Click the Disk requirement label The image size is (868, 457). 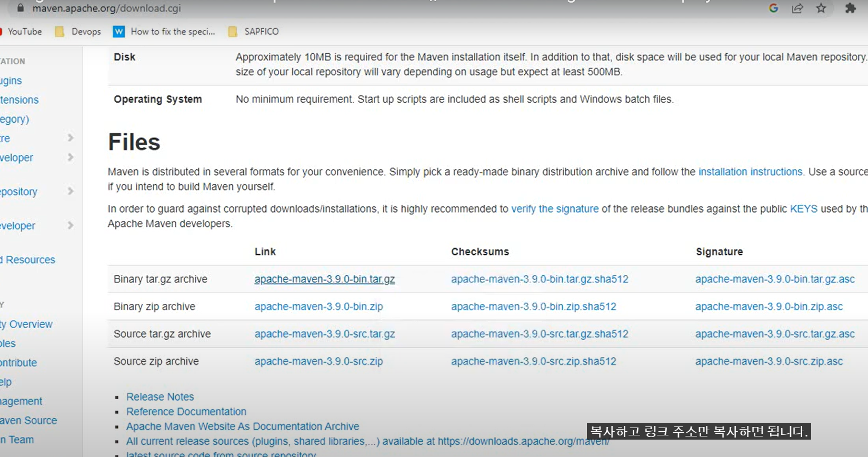click(x=124, y=57)
